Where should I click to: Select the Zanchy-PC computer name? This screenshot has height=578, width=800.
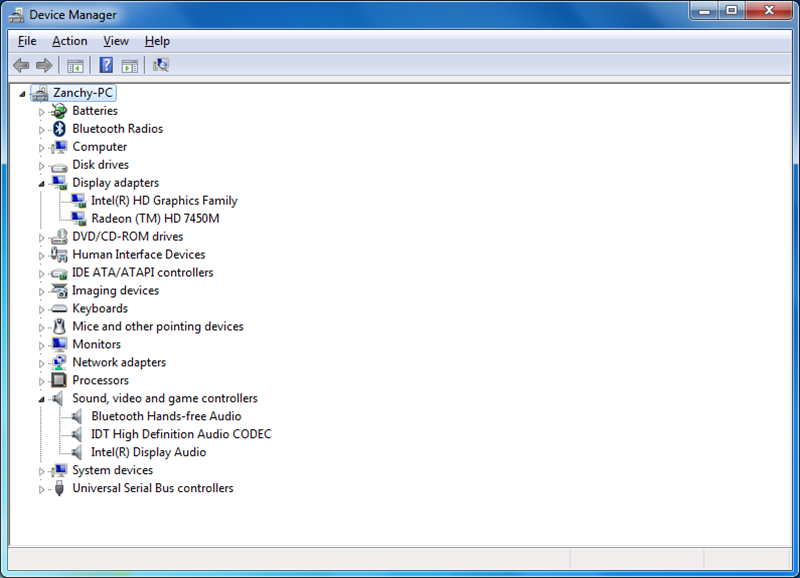click(83, 93)
